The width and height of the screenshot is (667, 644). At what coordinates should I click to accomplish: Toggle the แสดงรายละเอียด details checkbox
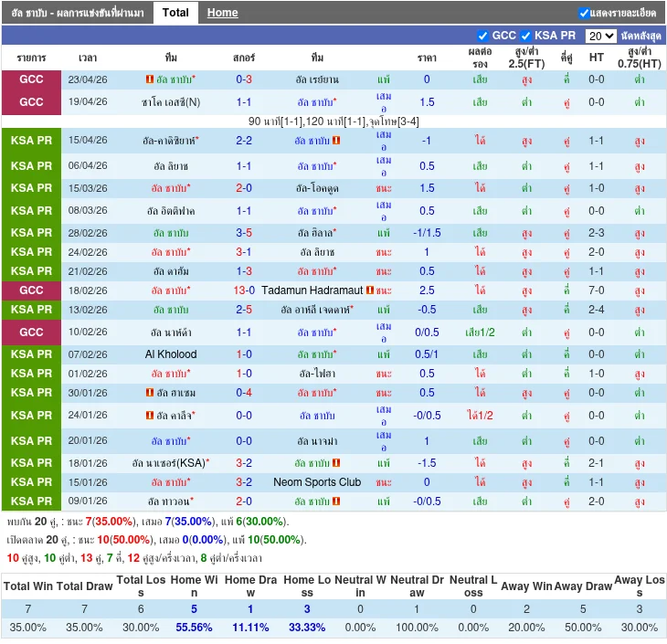click(x=584, y=13)
